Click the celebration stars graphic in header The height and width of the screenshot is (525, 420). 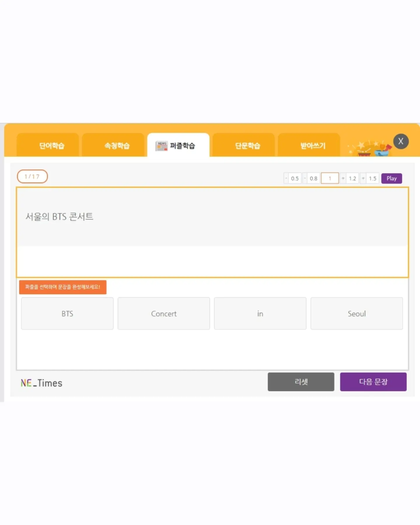tap(370, 148)
